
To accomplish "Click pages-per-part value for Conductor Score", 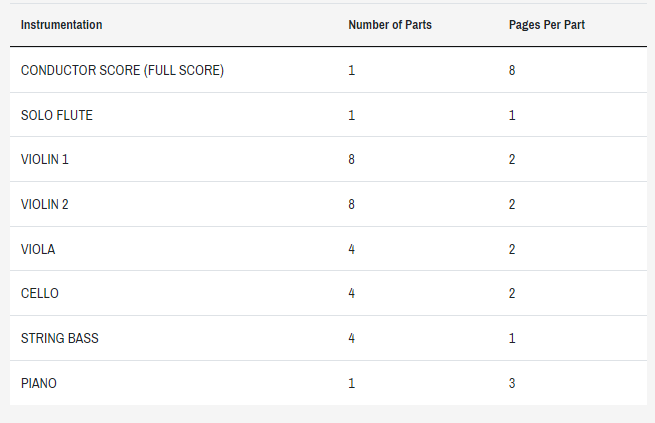I will tap(512, 70).
